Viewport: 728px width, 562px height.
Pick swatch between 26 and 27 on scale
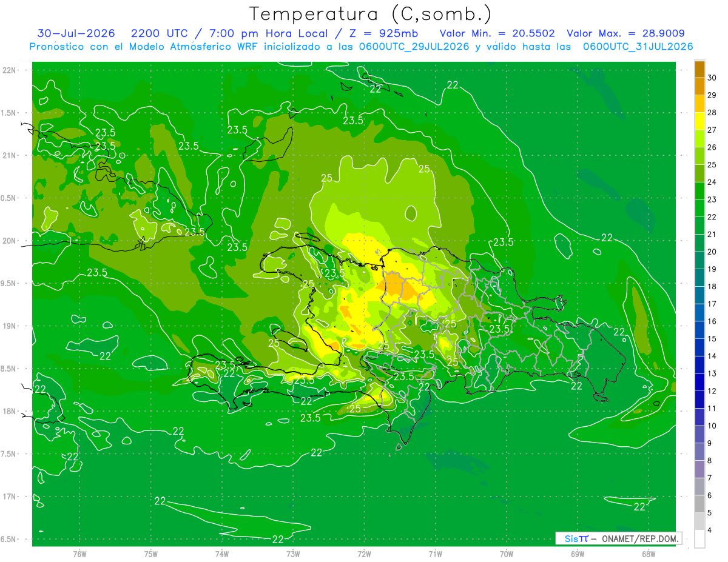699,138
